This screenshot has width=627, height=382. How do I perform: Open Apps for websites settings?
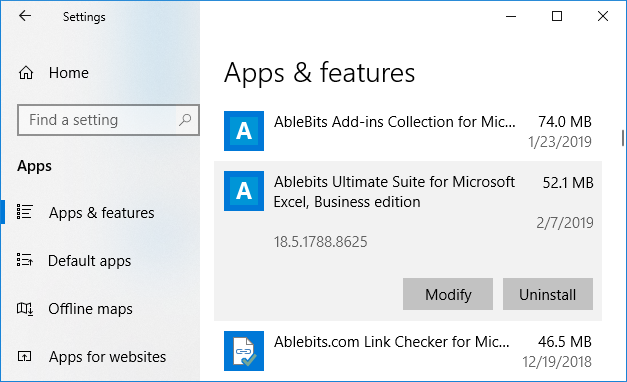(107, 357)
